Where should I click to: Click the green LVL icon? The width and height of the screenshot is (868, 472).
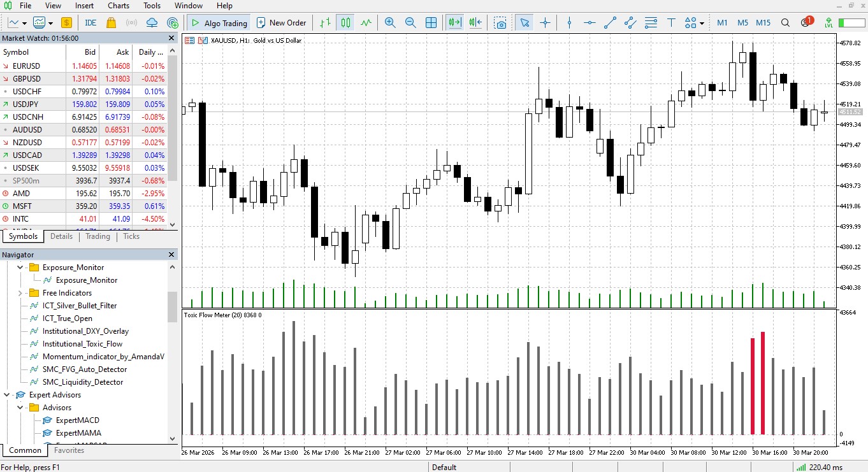point(828,22)
